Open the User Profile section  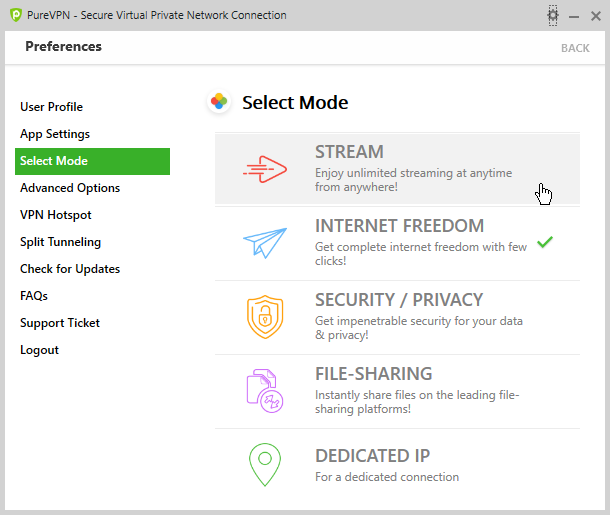tap(51, 107)
